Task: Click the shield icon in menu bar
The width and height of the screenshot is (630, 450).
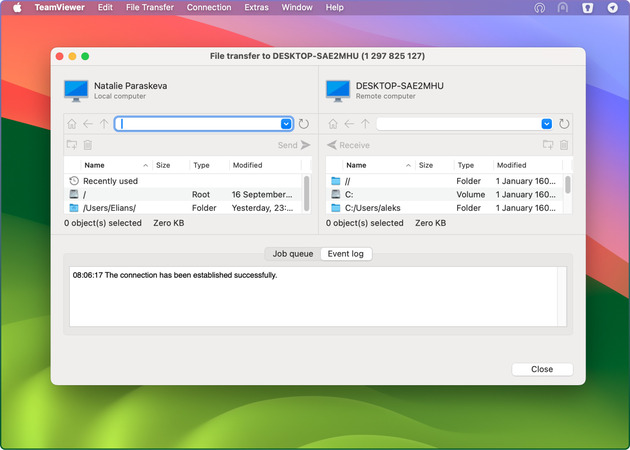Action: 588,8
